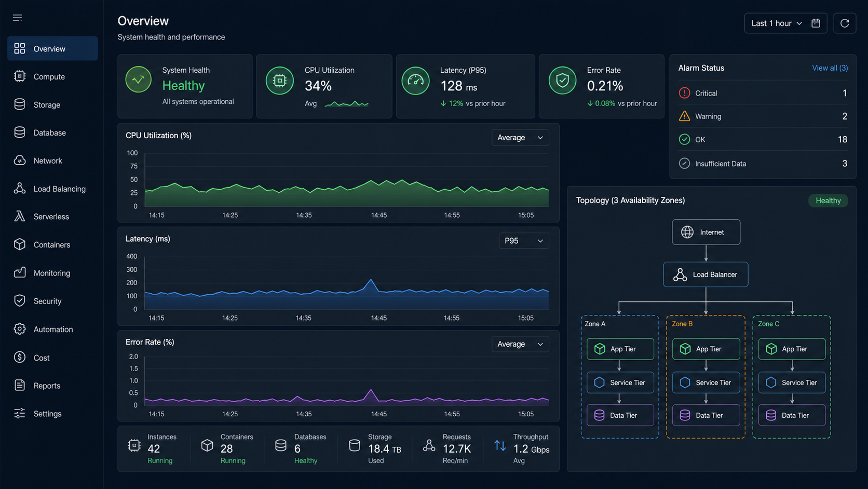Click the Containers 28 Running stat
This screenshot has height=489, width=868.
click(x=229, y=449)
